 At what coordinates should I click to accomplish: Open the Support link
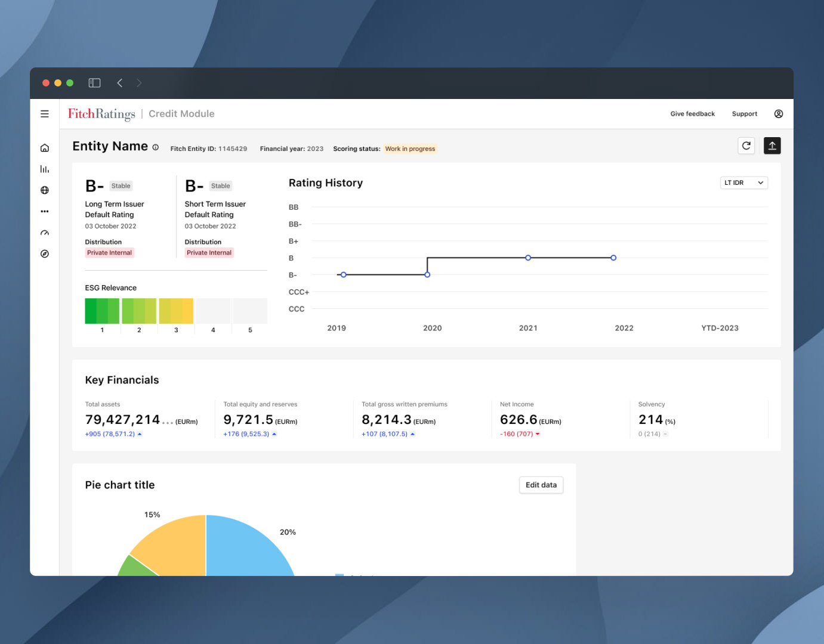745,114
